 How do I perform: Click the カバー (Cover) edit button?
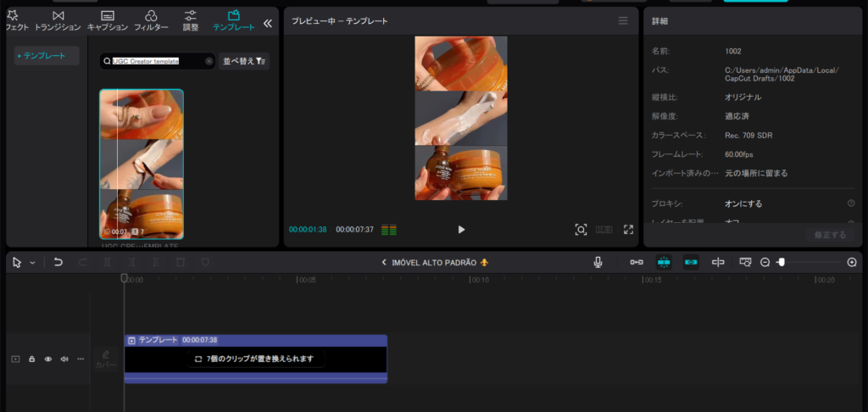pyautogui.click(x=106, y=359)
